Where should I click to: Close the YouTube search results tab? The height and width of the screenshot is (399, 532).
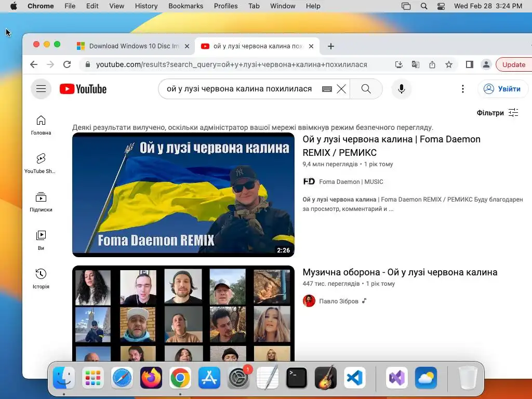(311, 46)
